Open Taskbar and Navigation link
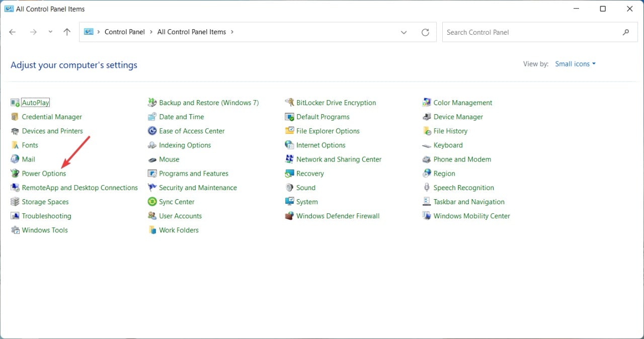This screenshot has width=644, height=339. (x=469, y=202)
